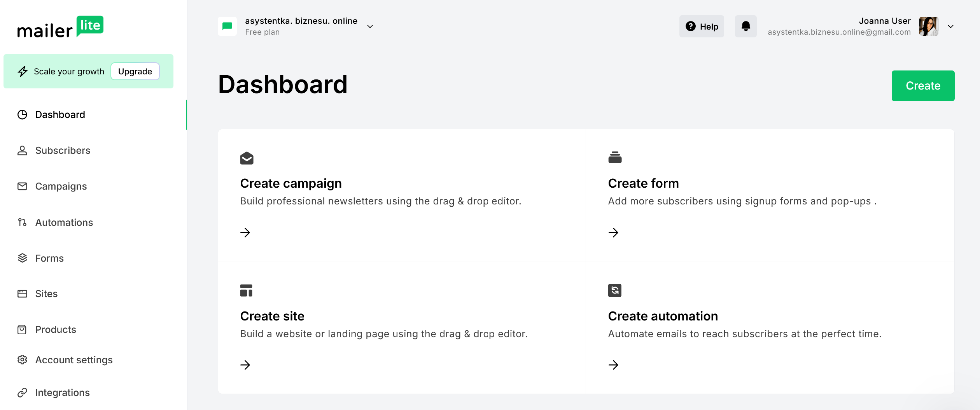This screenshot has width=980, height=410.
Task: Open the account avatar chevron dropdown
Action: pos(951,26)
